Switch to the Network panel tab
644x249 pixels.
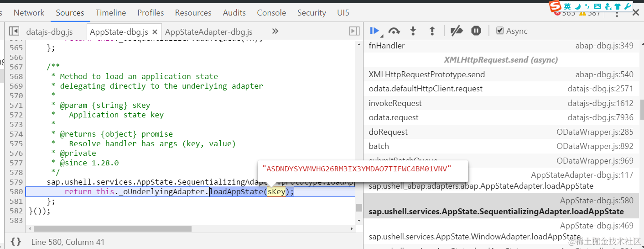click(x=29, y=13)
